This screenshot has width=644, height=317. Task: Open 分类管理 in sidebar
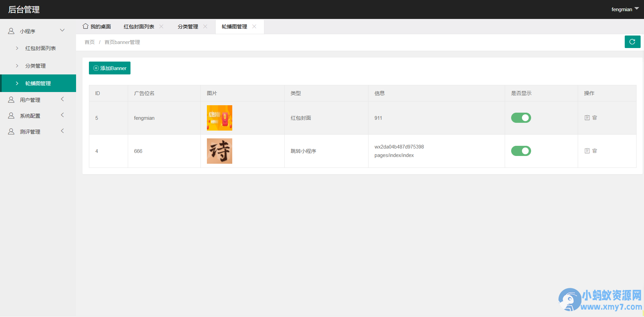pyautogui.click(x=38, y=66)
